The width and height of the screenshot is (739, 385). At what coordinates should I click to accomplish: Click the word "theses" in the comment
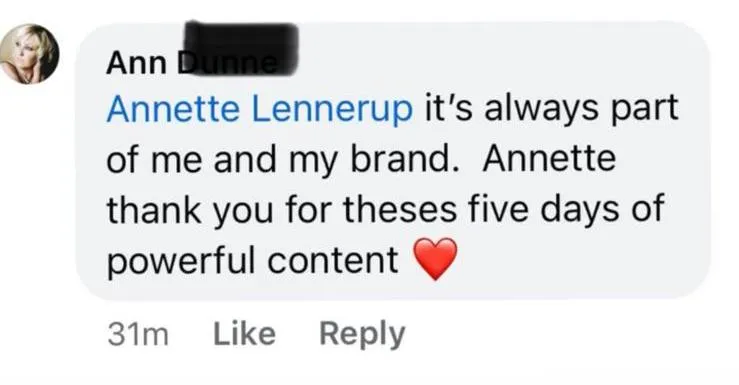click(400, 209)
